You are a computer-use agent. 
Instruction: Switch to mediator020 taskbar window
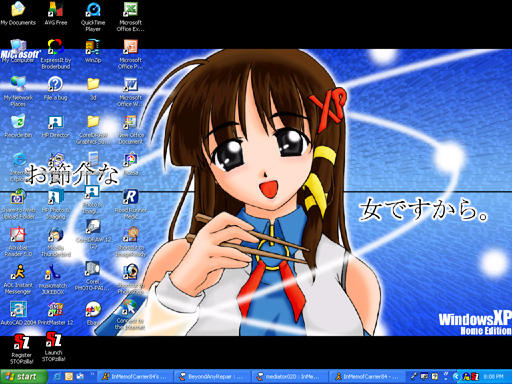point(289,377)
